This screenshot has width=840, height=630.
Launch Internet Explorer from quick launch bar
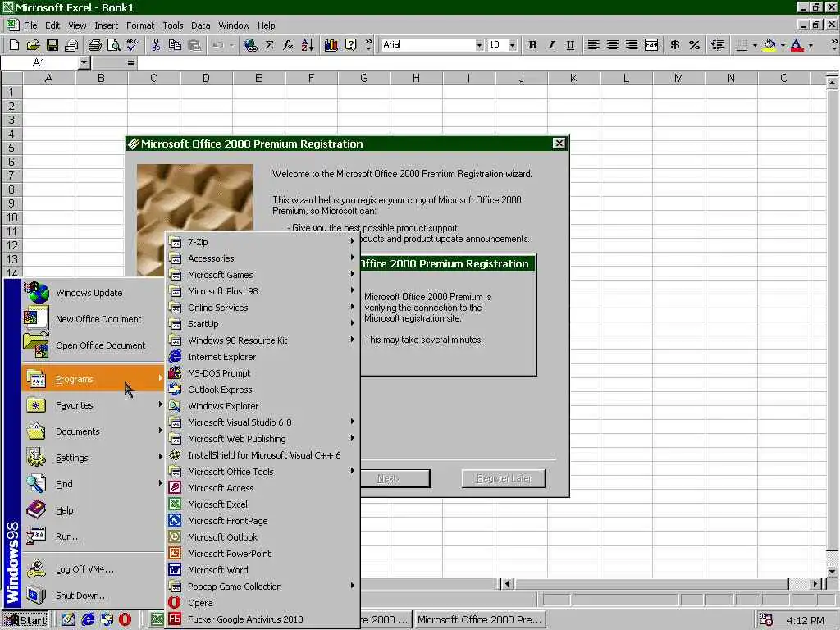click(x=88, y=619)
